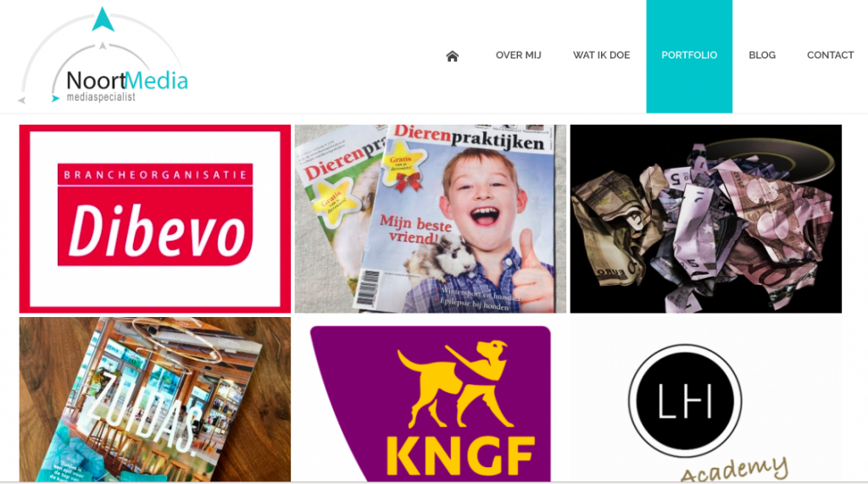
Task: Open the crumpled euro banknotes thumbnail
Action: pyautogui.click(x=706, y=219)
